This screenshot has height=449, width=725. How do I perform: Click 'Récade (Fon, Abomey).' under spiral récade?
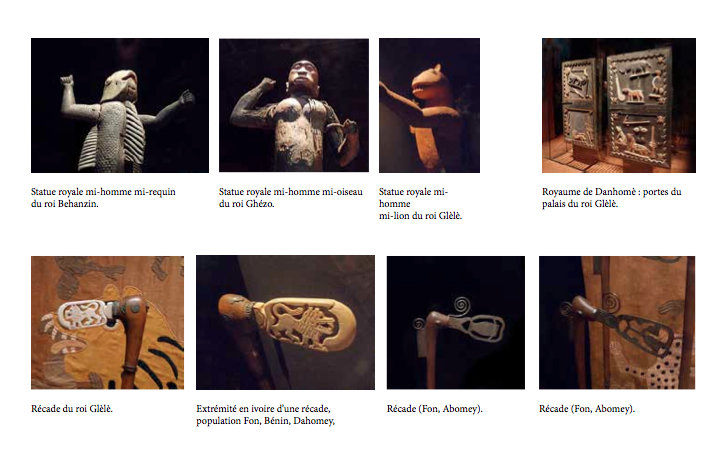(435, 409)
